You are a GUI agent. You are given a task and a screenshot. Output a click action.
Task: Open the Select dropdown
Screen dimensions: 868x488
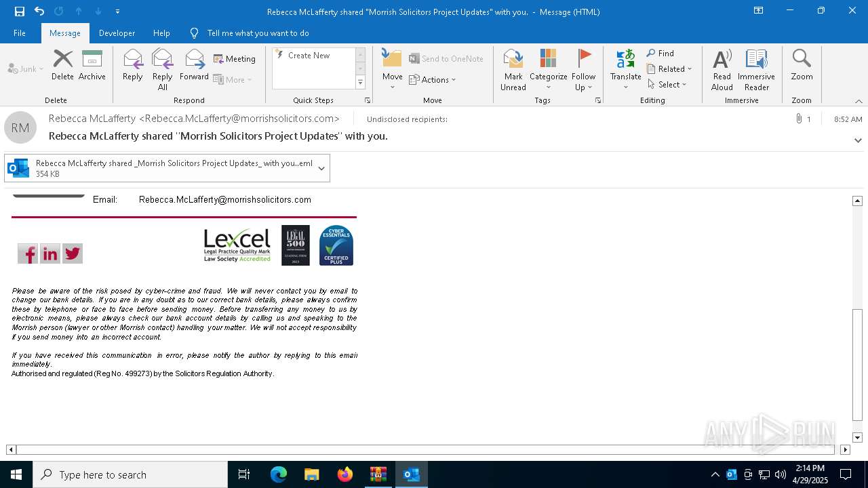[667, 85]
